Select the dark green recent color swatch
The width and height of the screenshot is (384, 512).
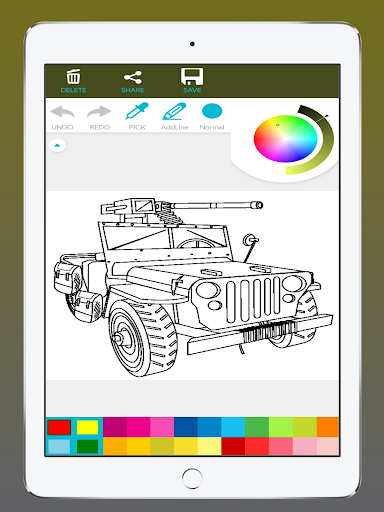point(87,446)
